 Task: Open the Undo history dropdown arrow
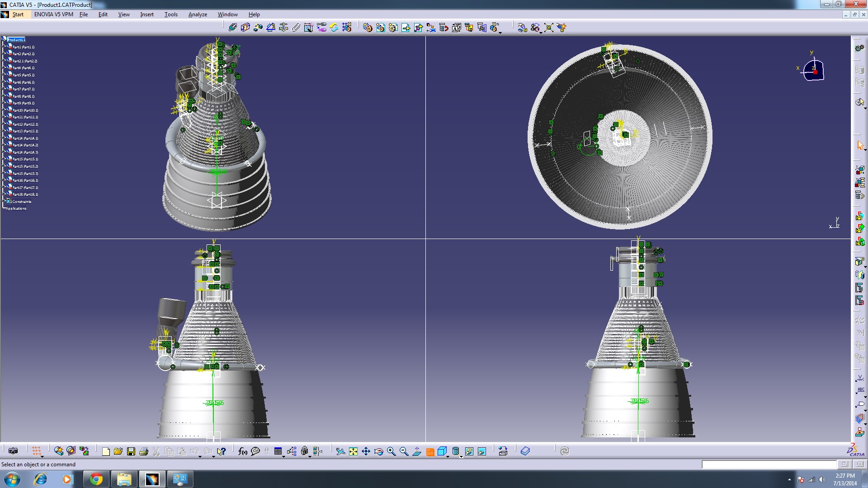coord(200,456)
